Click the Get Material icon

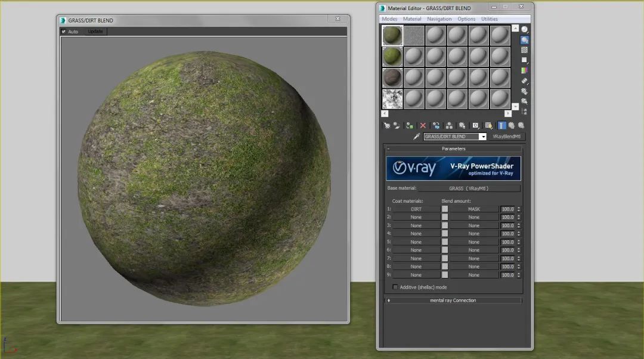(387, 125)
